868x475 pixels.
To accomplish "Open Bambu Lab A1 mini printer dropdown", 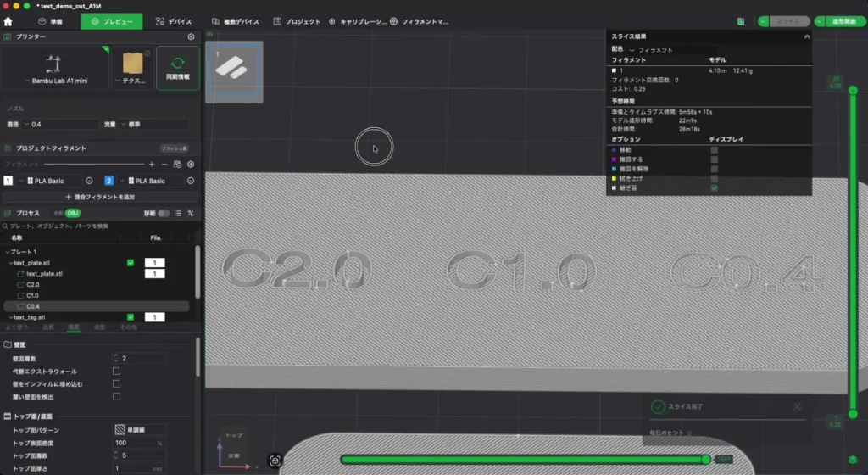I will [x=55, y=81].
